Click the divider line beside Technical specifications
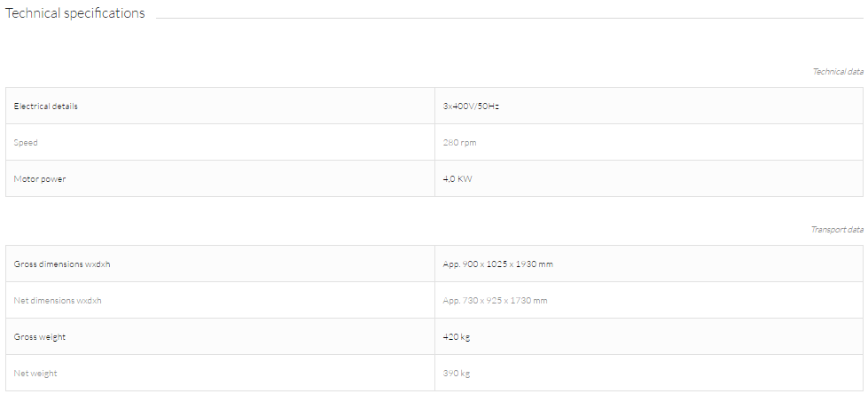The width and height of the screenshot is (868, 394). [x=509, y=18]
